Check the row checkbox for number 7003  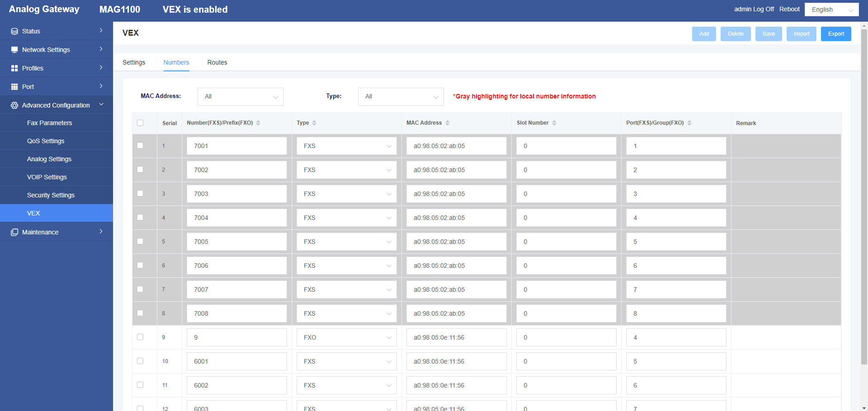[x=140, y=193]
